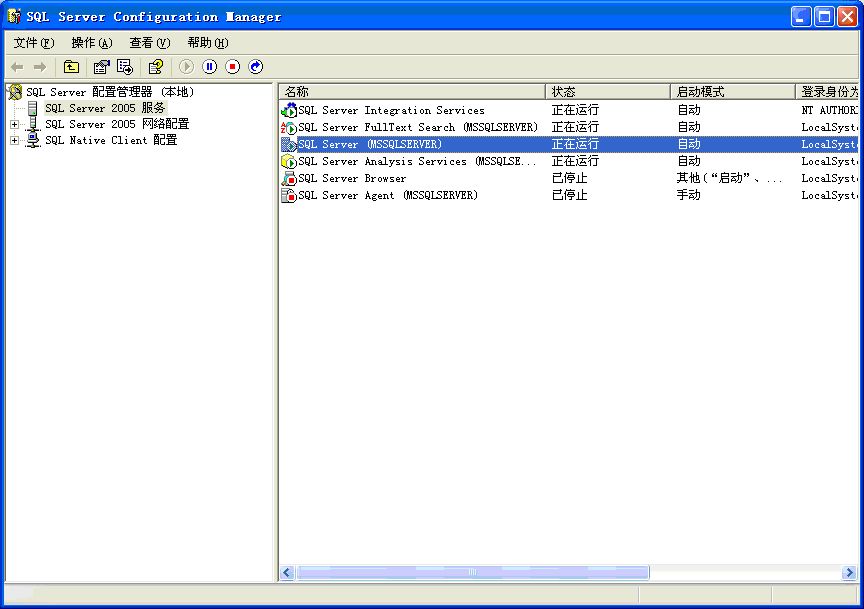
Task: Expand the SQL Native Client 配置 node
Action: click(x=14, y=141)
